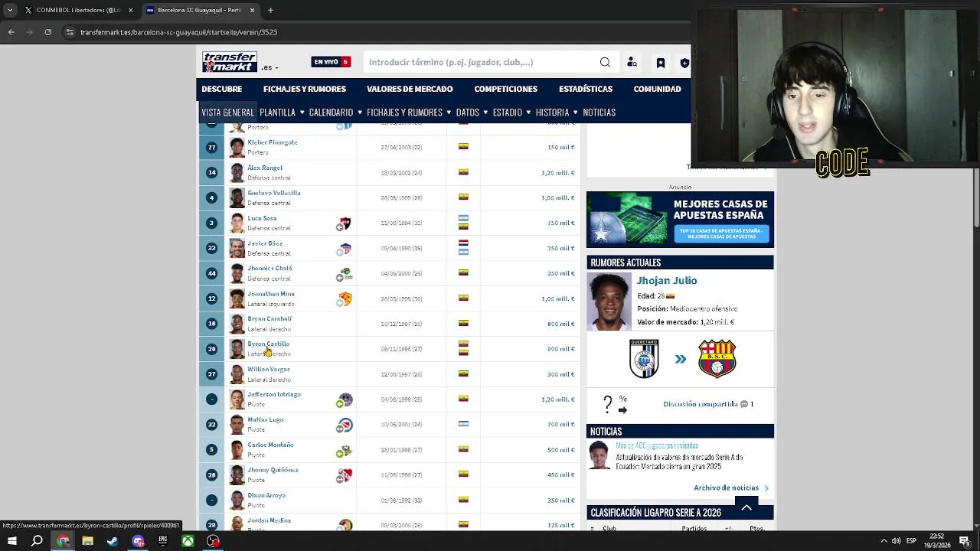Open Kleber Pinargote player profile

[x=272, y=142]
